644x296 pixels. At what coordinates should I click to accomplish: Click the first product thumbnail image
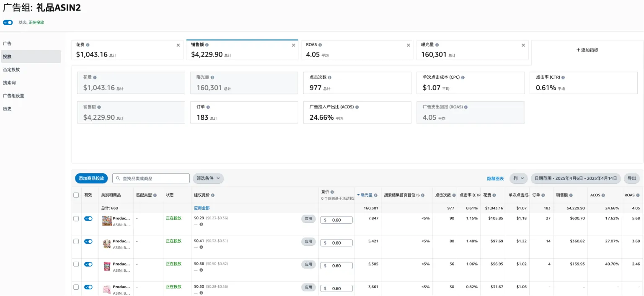click(107, 221)
